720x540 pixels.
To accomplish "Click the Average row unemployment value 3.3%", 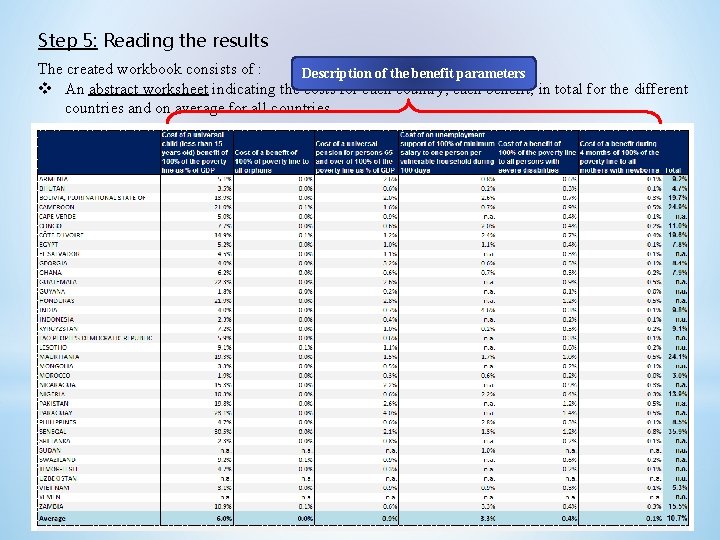I will coord(487,518).
